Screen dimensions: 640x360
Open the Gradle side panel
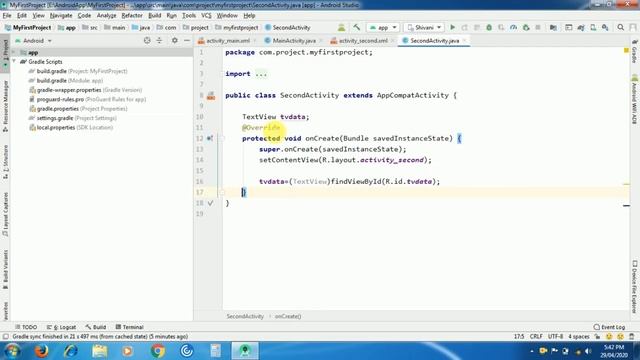coord(635,52)
